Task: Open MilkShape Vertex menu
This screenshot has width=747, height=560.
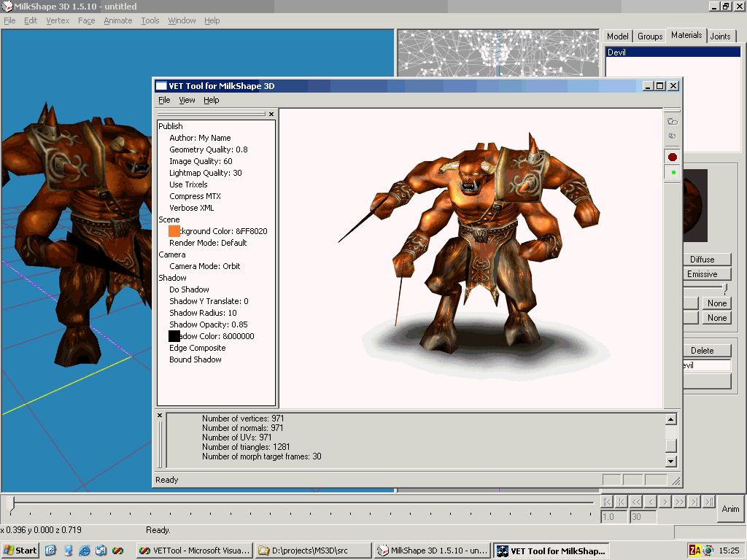Action: (x=58, y=20)
